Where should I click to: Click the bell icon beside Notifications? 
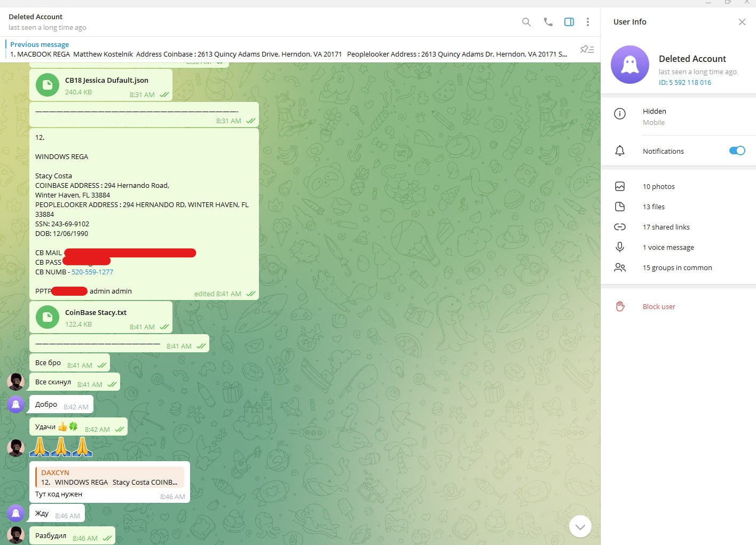click(x=620, y=151)
